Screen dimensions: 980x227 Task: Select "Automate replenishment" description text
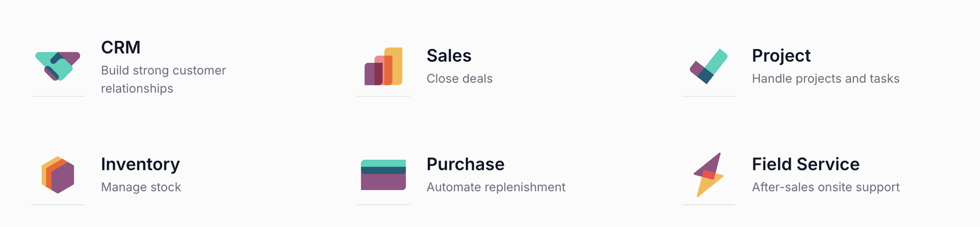click(x=496, y=187)
